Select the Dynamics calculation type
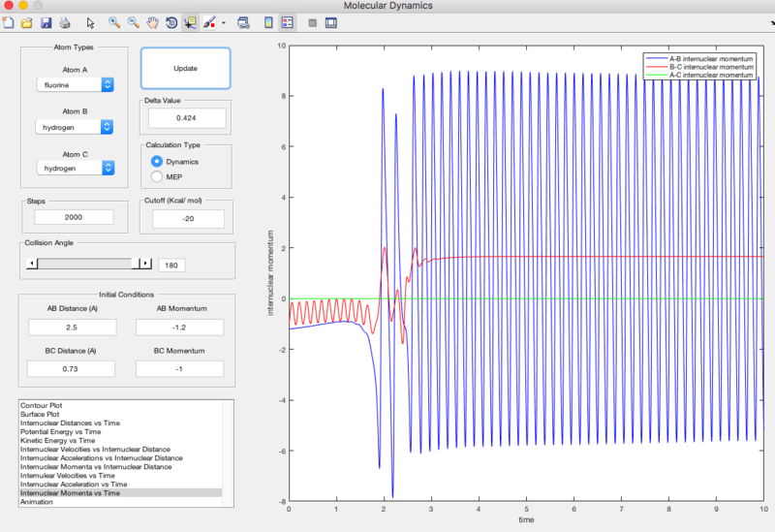The width and height of the screenshot is (775, 532). point(158,162)
